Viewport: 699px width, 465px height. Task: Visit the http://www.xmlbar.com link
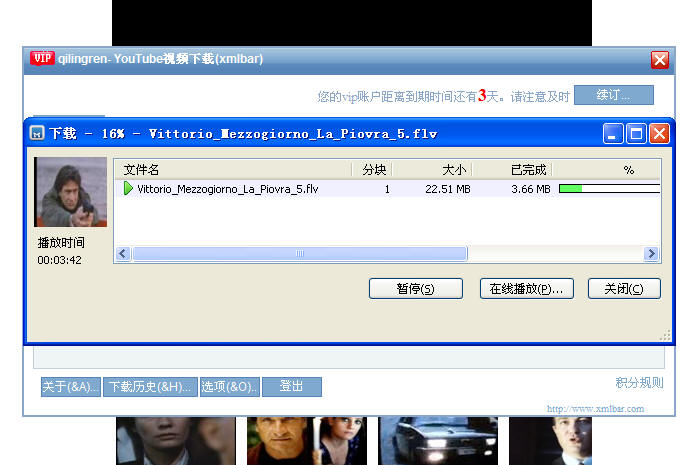click(x=595, y=408)
